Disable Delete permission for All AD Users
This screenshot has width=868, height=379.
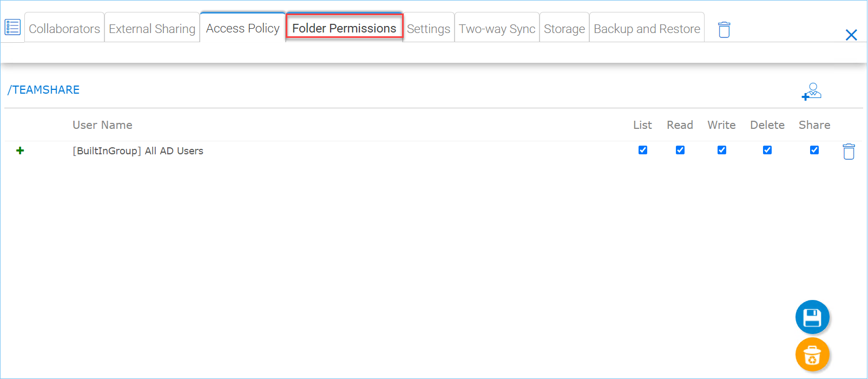pyautogui.click(x=767, y=150)
